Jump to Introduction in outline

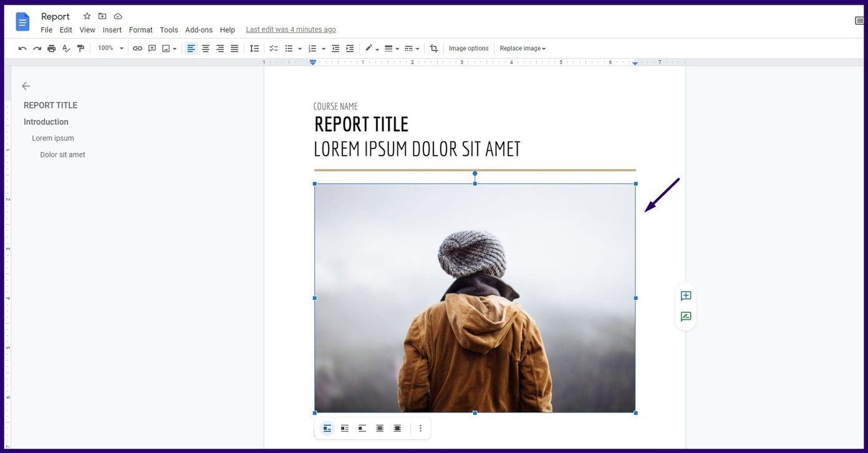point(46,122)
